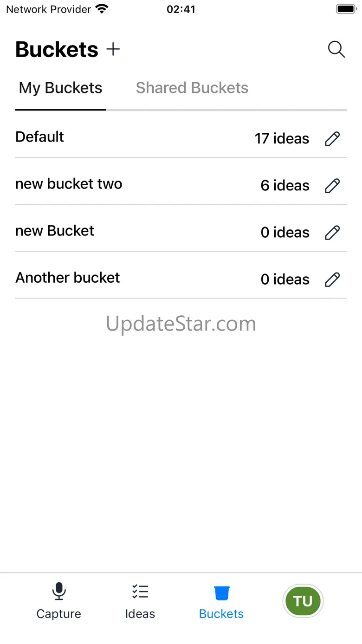The image size is (362, 644).
Task: Tap the Capture microphone icon
Action: click(x=58, y=592)
